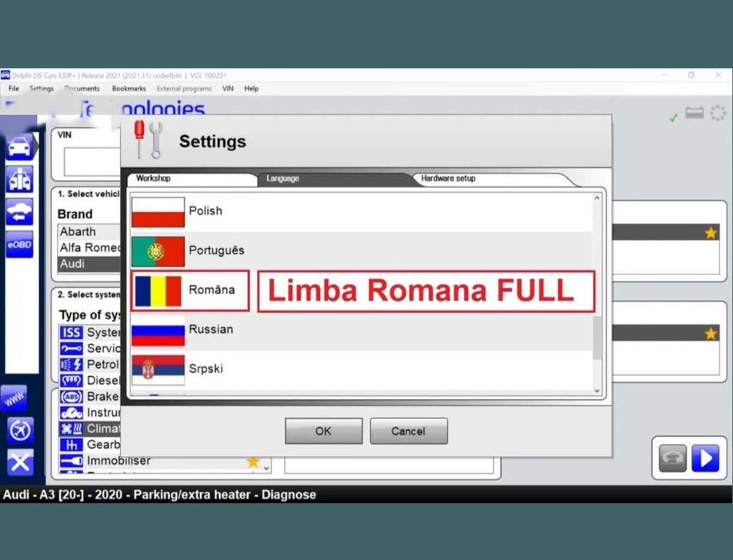This screenshot has height=560, width=733.
Task: Click the green checkmark status icon
Action: 673,118
